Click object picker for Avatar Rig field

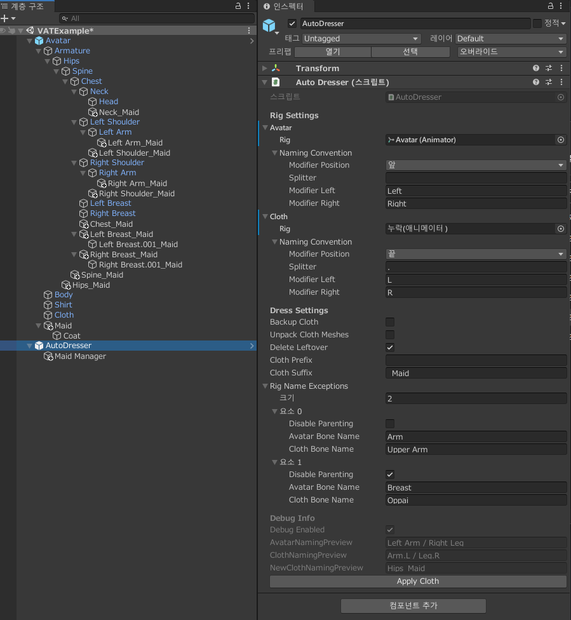click(x=560, y=140)
